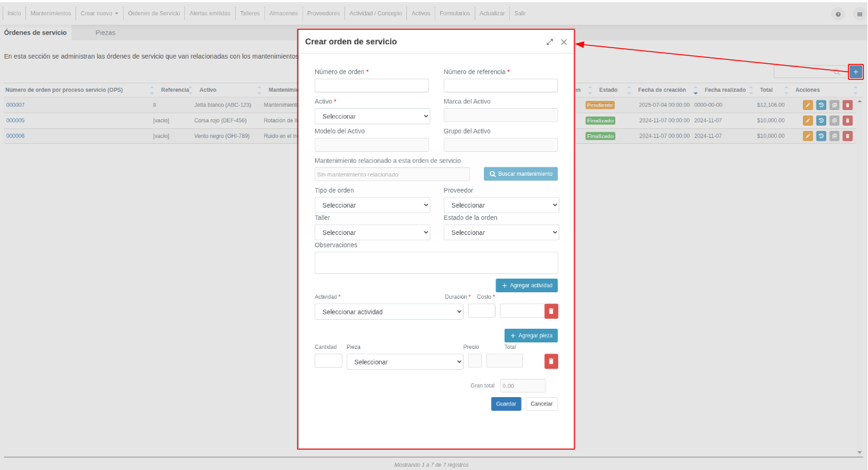Image resolution: width=868 pixels, height=470 pixels.
Task: Delete order 000006 using trash icon
Action: 847,136
